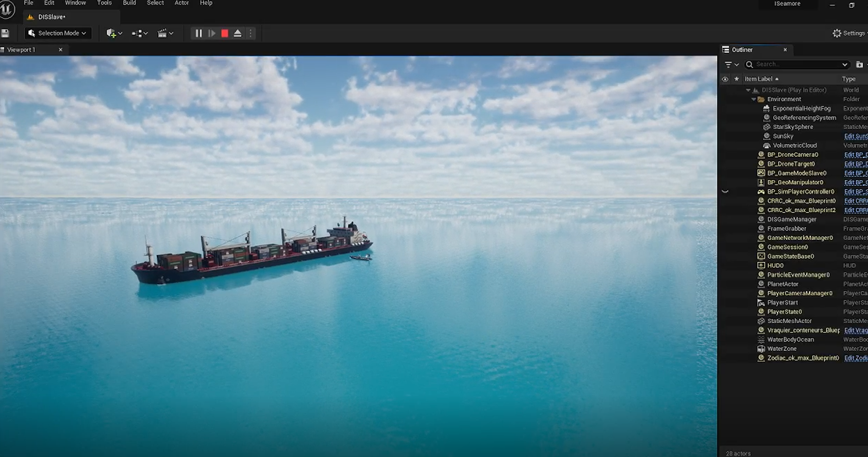Pause the play-in-editor simulation
868x457 pixels.
(198, 33)
